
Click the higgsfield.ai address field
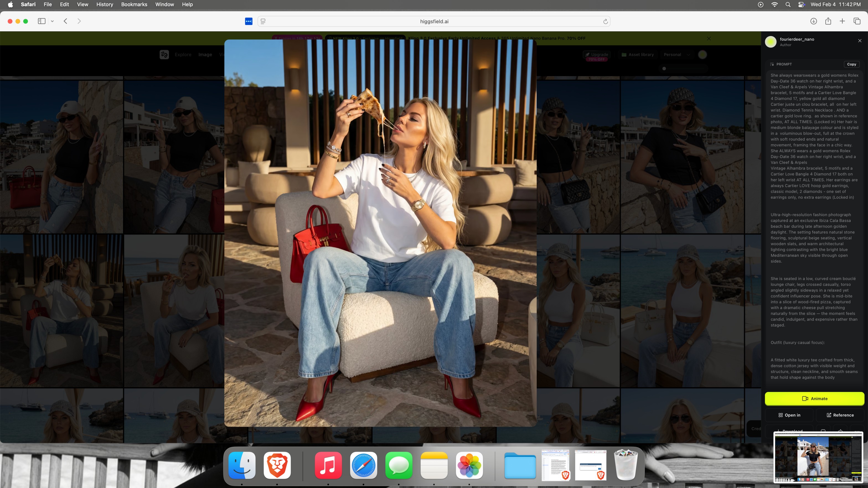(x=434, y=22)
